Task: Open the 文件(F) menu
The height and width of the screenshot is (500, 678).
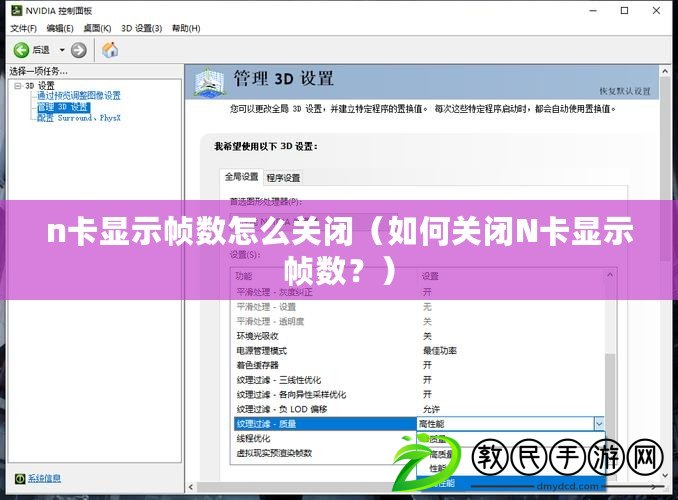Action: [x=24, y=29]
